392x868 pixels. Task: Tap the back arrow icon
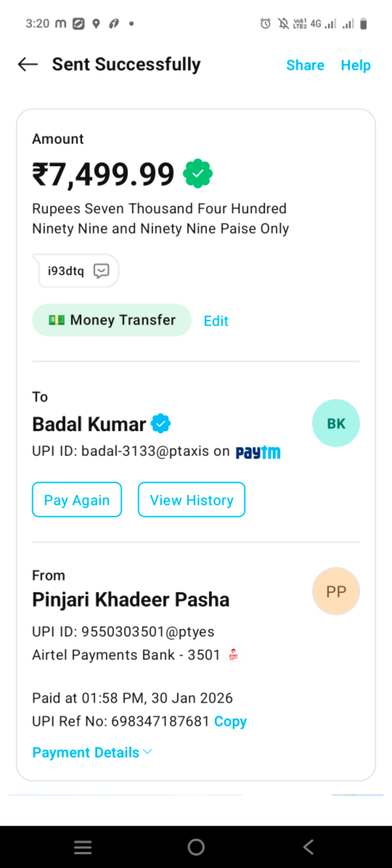tap(28, 65)
